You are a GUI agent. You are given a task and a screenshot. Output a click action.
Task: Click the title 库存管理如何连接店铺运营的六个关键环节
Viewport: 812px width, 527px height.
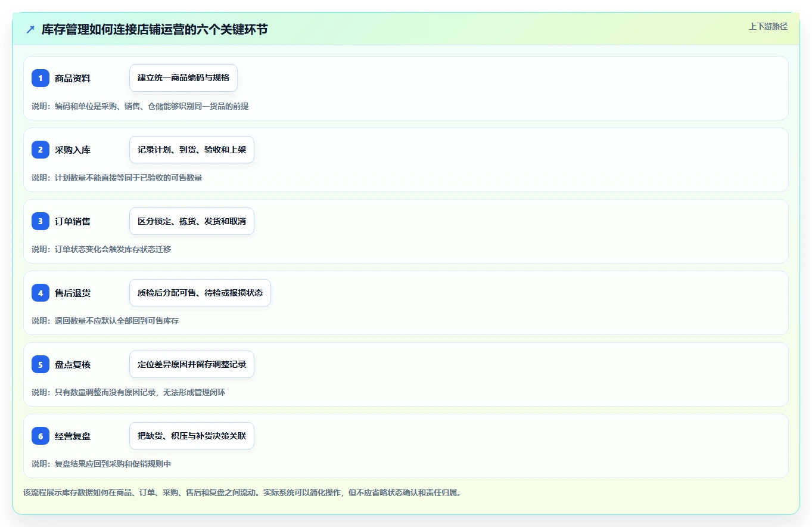click(x=155, y=30)
